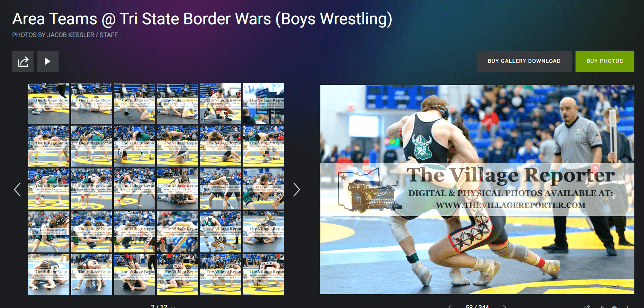Click Buy Gallery Download button
The height and width of the screenshot is (308, 644).
tap(524, 61)
